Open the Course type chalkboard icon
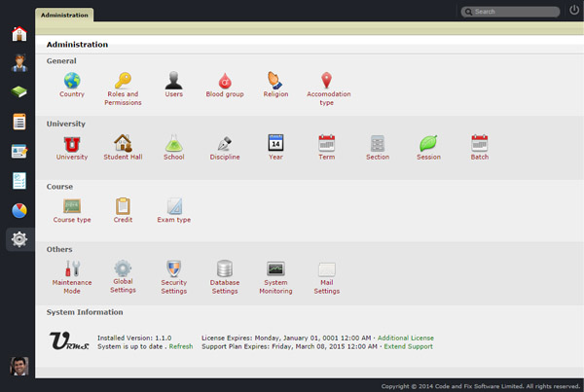 72,206
